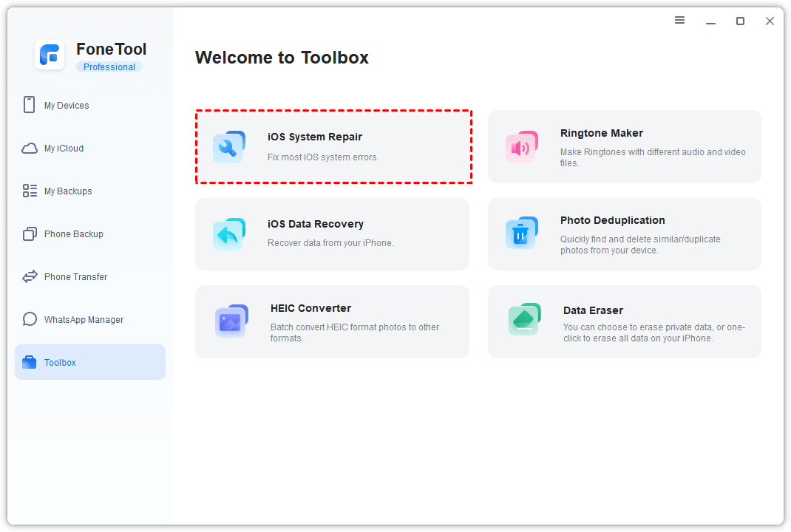The height and width of the screenshot is (532, 791).
Task: Open My Devices in the sidebar
Action: click(x=67, y=106)
